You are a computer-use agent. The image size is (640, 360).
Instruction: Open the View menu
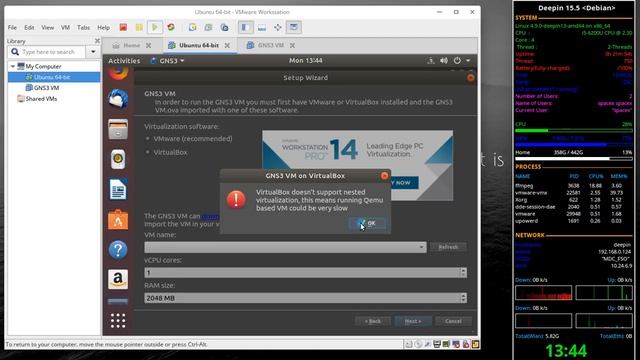(47, 27)
